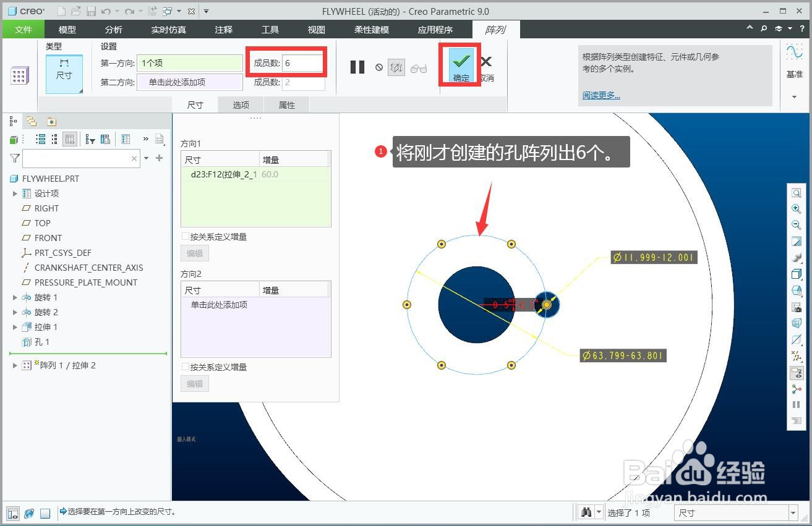Viewport: 812px width, 526px height.
Task: Clear the model tree search box X
Action: [134, 159]
